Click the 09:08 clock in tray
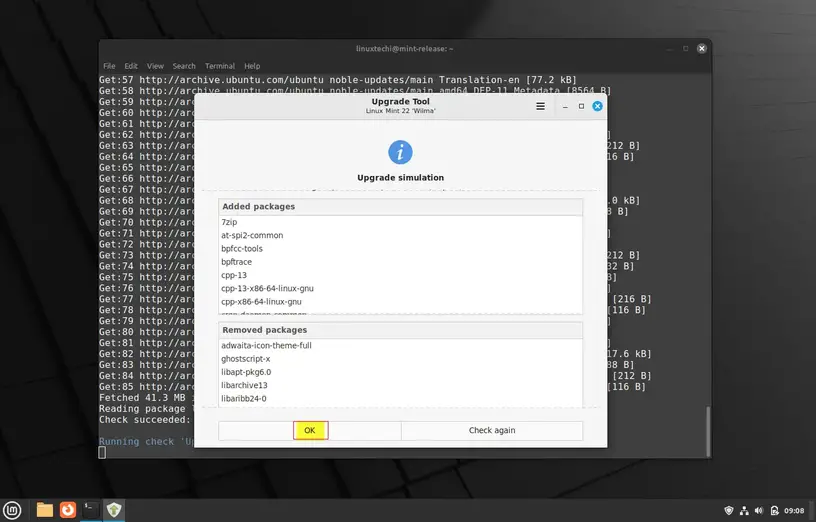Screen dimensions: 816x522 click(794, 511)
